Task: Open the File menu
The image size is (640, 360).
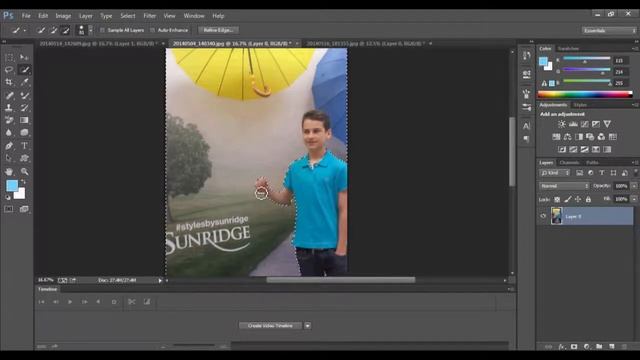Action: click(x=26, y=16)
